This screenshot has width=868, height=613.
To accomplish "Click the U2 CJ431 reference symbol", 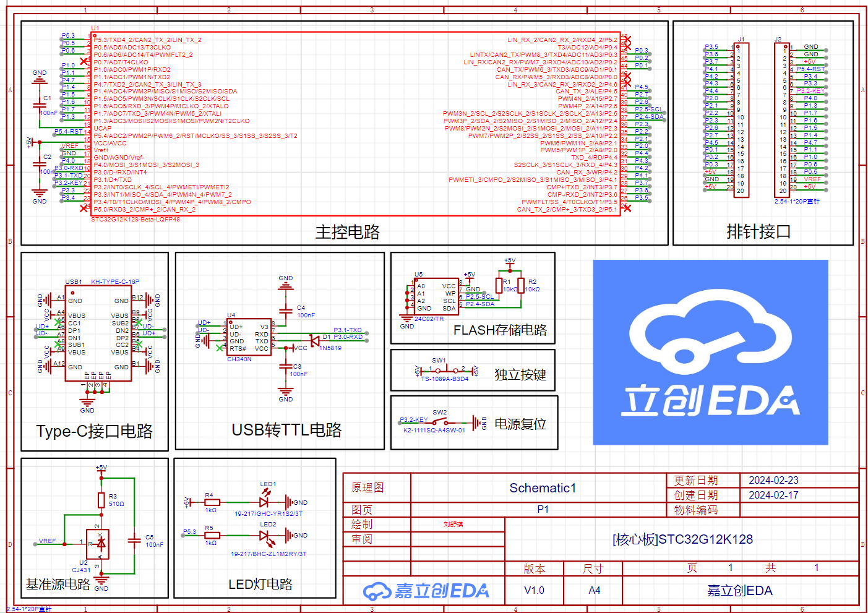I will pos(98,544).
